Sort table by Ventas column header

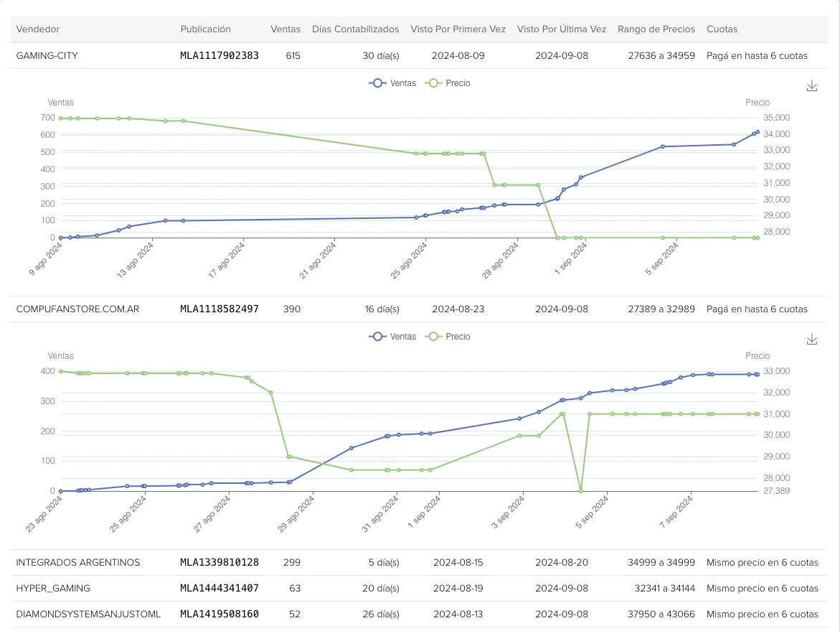pyautogui.click(x=285, y=29)
